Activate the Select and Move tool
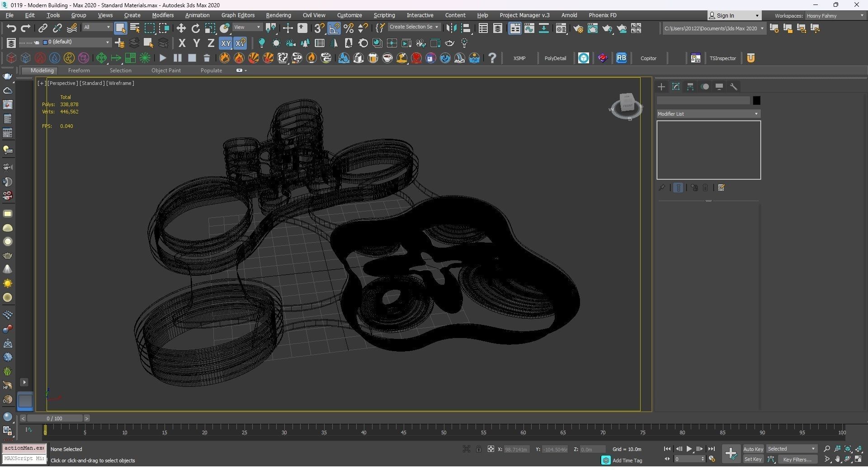868x470 pixels. pos(181,28)
